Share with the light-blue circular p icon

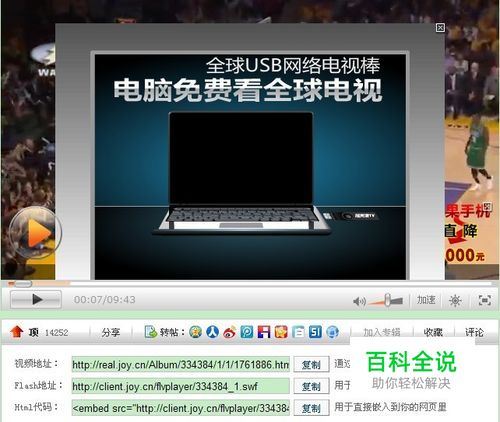coord(247,332)
